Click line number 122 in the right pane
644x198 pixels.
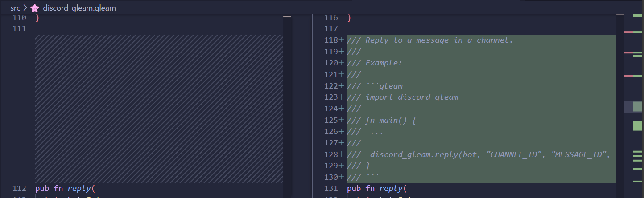point(331,86)
